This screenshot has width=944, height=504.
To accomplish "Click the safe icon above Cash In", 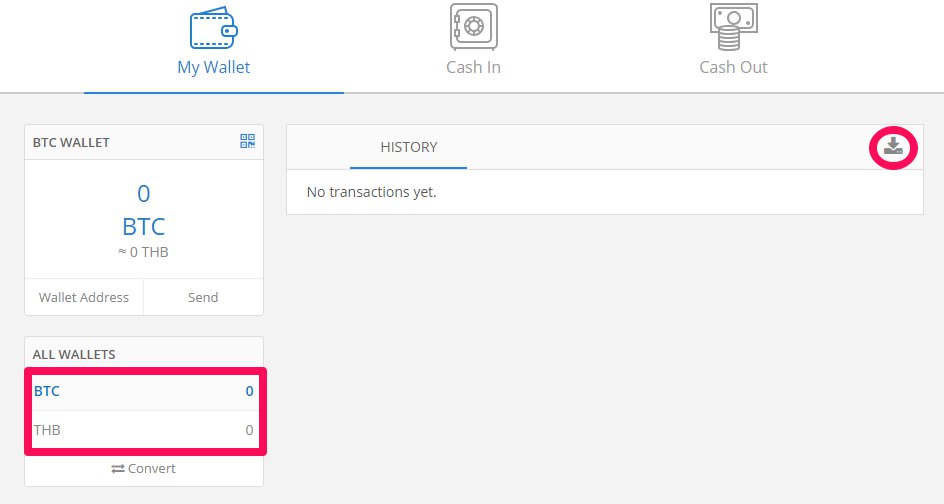I will tap(474, 26).
